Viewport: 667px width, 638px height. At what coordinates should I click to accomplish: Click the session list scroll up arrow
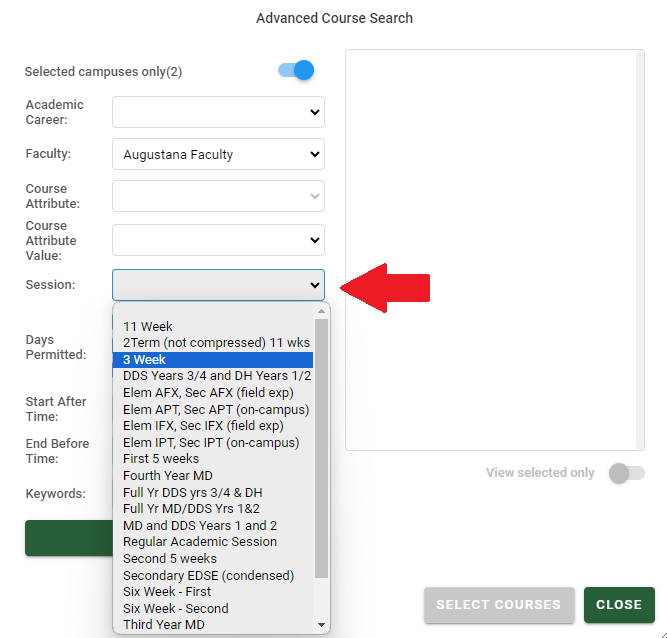(x=321, y=311)
